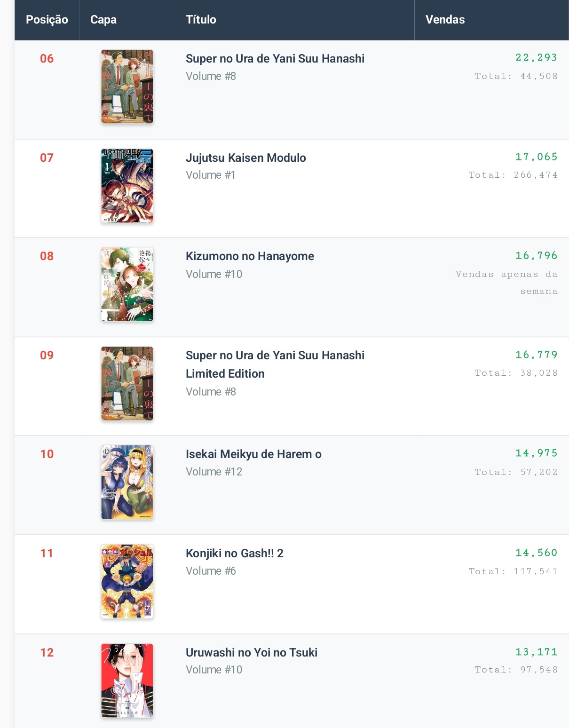Open the Konjiki no Gash!! 2 title

coord(234,554)
